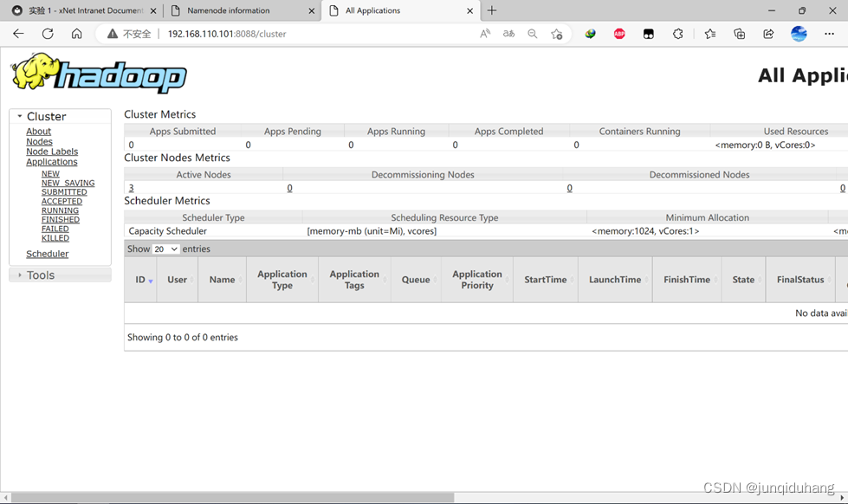Filter applications by ACCEPTED state
Image resolution: width=848 pixels, height=504 pixels.
61,201
